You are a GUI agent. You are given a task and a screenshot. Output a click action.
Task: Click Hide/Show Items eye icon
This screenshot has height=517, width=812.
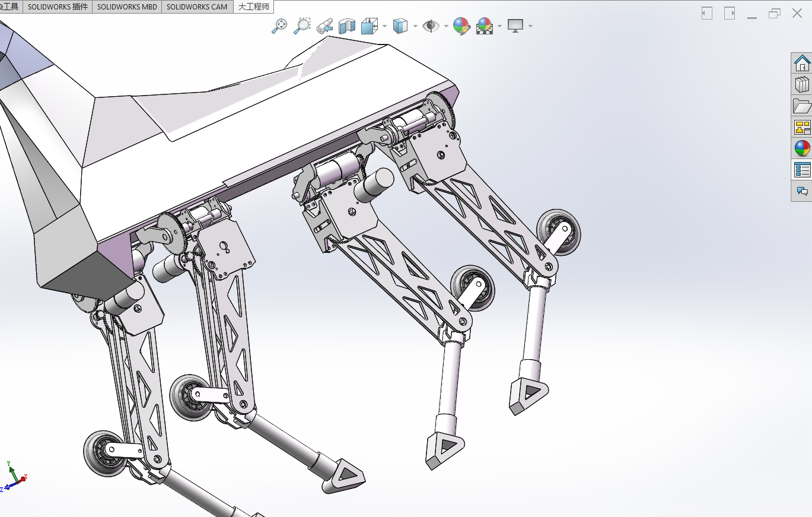[431, 26]
